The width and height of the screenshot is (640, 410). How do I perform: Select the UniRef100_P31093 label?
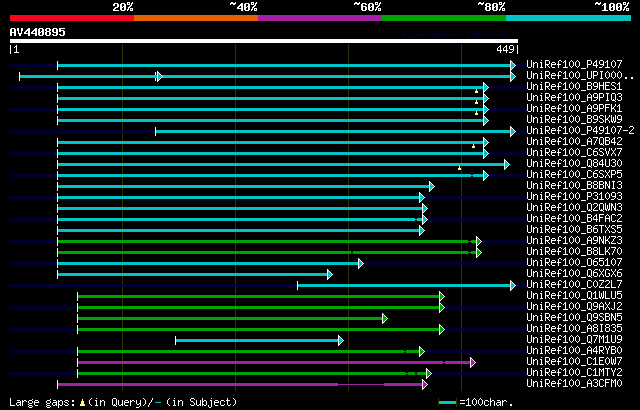click(574, 197)
